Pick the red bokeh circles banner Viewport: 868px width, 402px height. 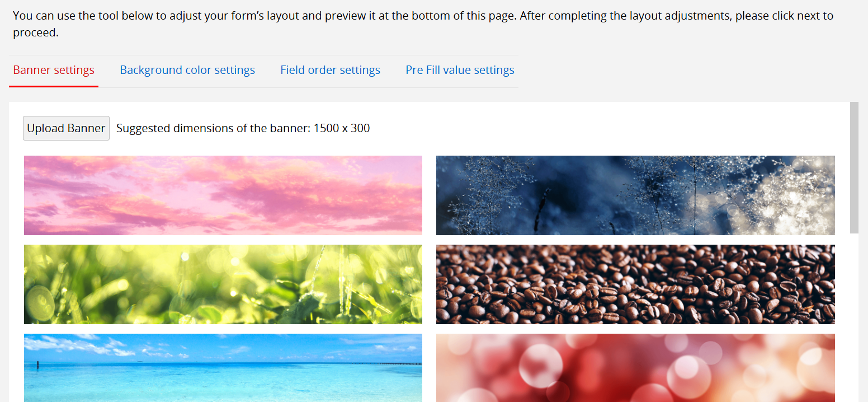point(635,368)
